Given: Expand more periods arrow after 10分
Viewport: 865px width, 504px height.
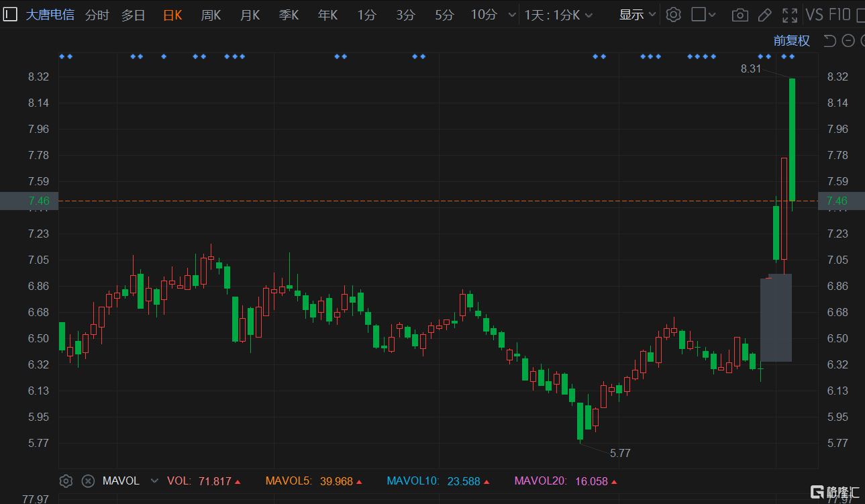Looking at the screenshot, I should (x=512, y=15).
